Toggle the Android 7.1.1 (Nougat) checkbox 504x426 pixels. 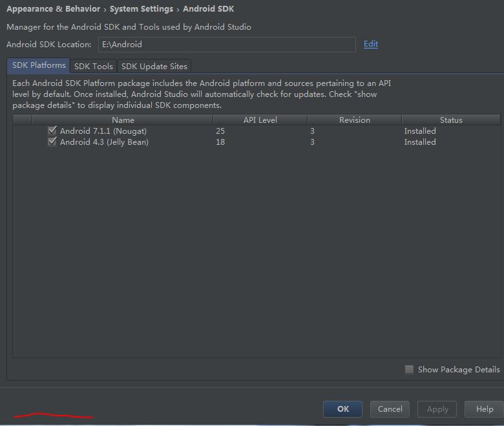(52, 131)
